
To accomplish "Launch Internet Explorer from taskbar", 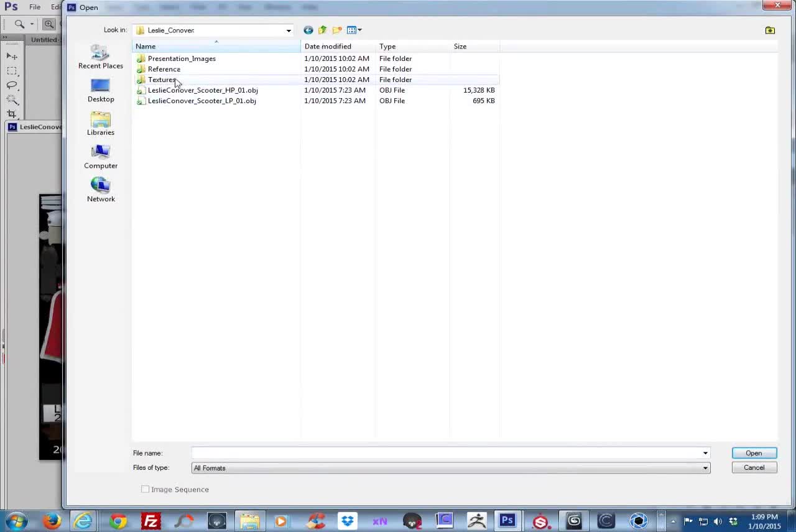I will [83, 521].
